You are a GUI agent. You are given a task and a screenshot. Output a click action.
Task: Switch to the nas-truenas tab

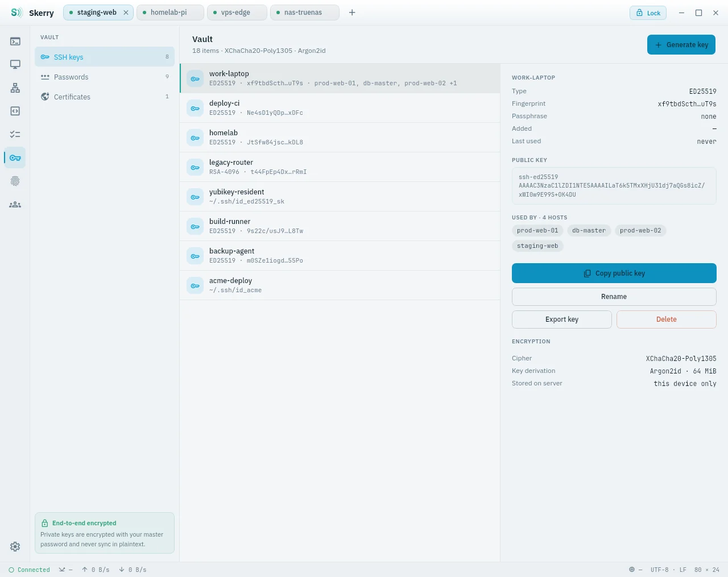pos(305,13)
